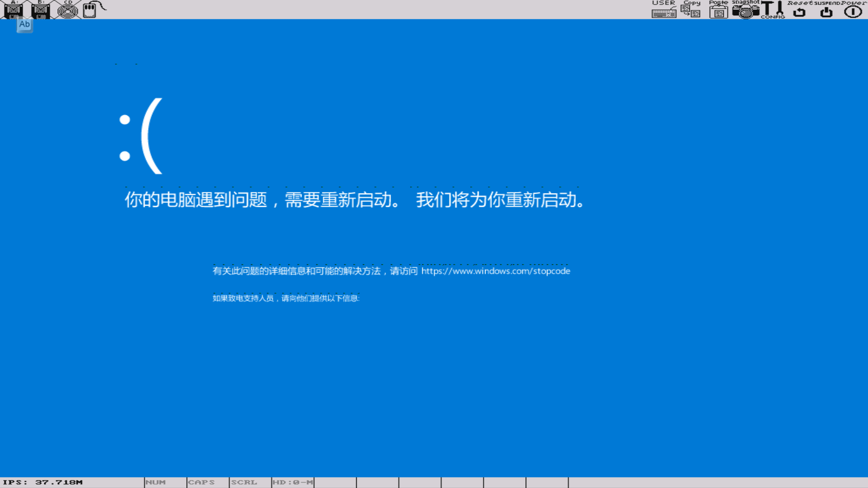Click the Paste clipboard icon
The height and width of the screenshot is (488, 868).
click(718, 9)
